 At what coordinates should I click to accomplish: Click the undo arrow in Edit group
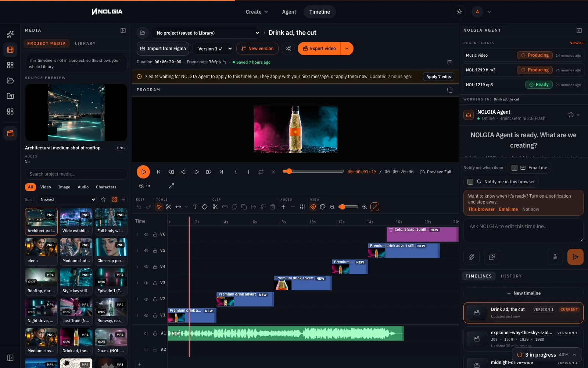(x=139, y=207)
